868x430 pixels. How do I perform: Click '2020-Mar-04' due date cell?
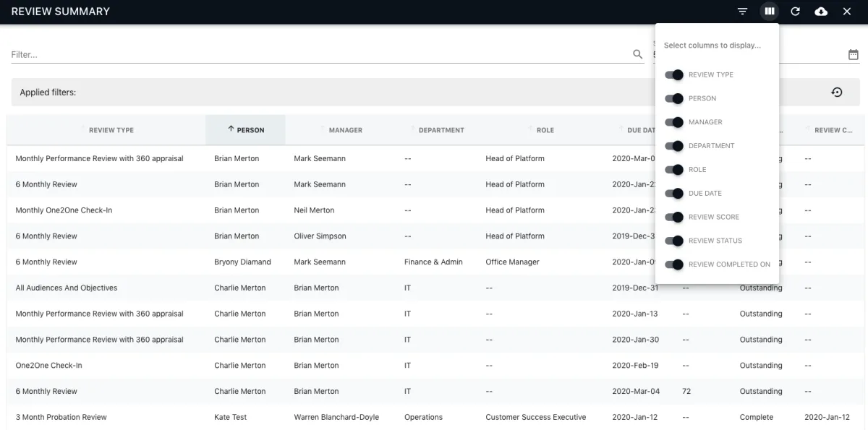coord(636,391)
